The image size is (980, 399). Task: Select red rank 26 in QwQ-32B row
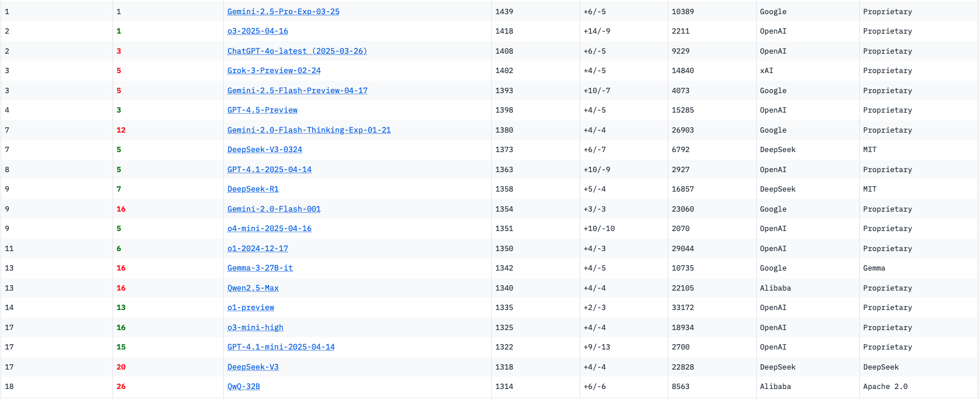121,387
